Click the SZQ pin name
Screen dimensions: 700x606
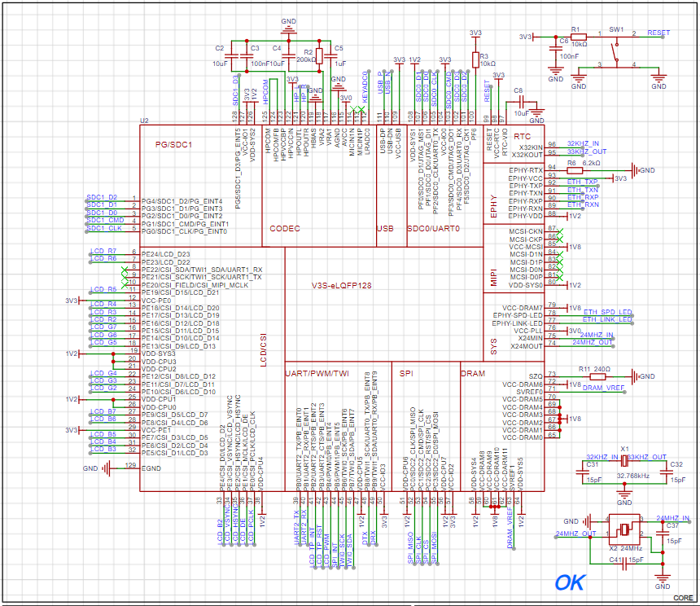pos(536,376)
